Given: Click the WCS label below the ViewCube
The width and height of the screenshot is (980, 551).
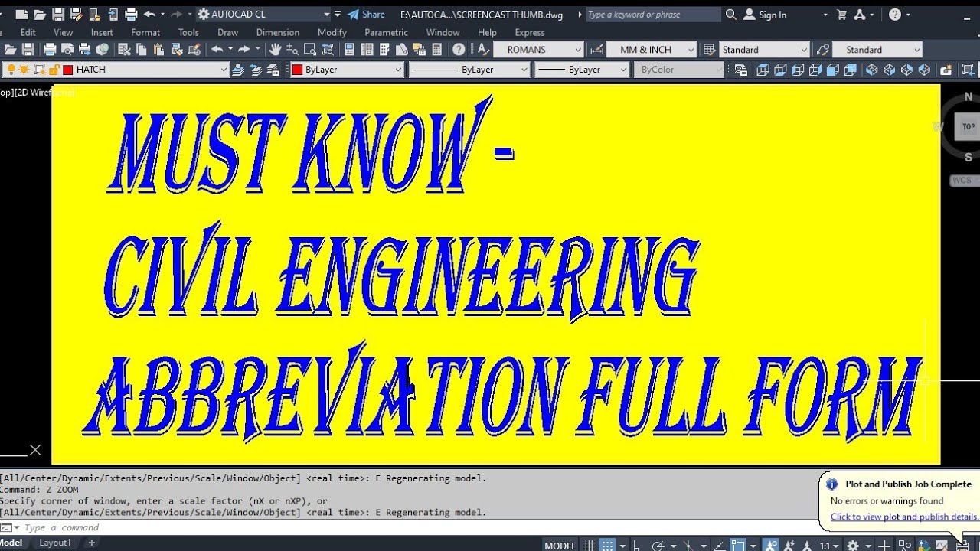Looking at the screenshot, I should pos(962,181).
